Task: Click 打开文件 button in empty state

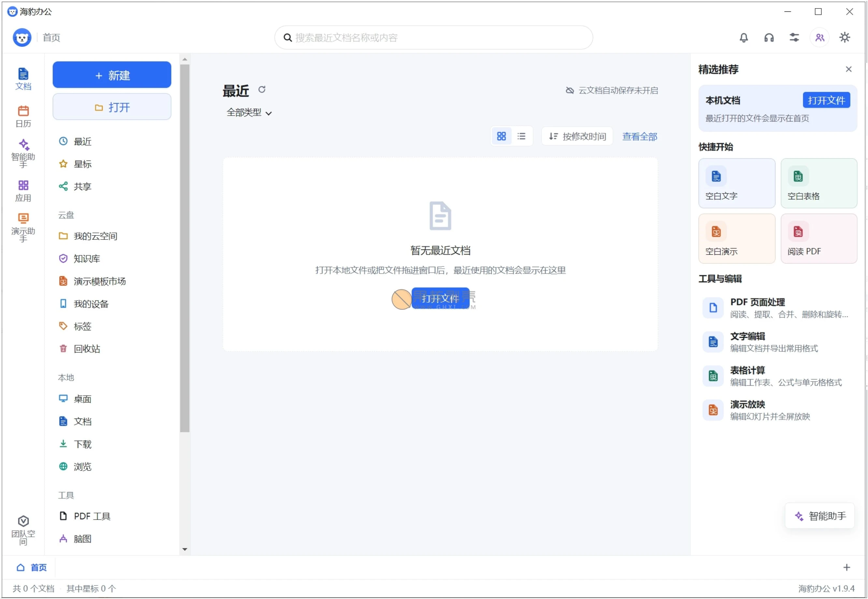Action: click(440, 298)
